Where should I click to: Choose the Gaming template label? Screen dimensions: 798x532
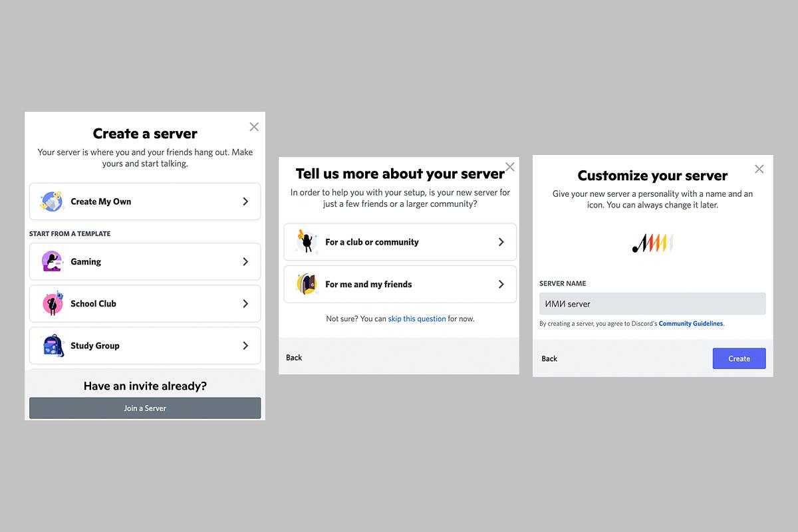[86, 261]
